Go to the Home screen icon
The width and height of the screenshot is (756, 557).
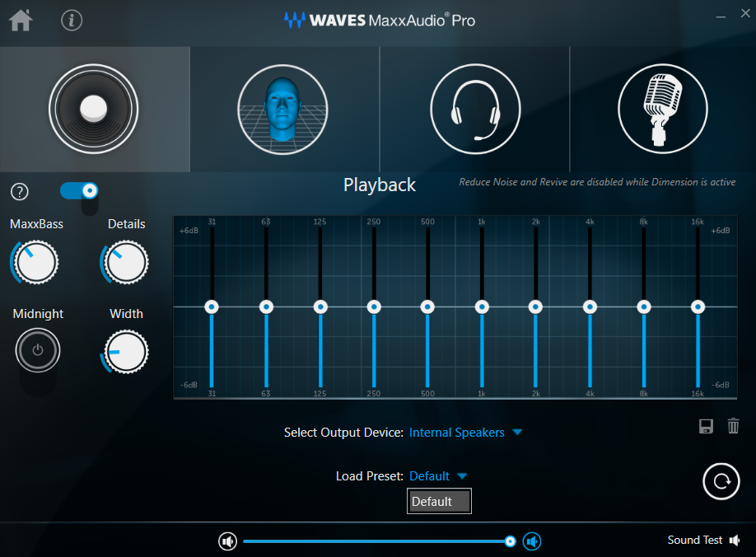[x=21, y=21]
